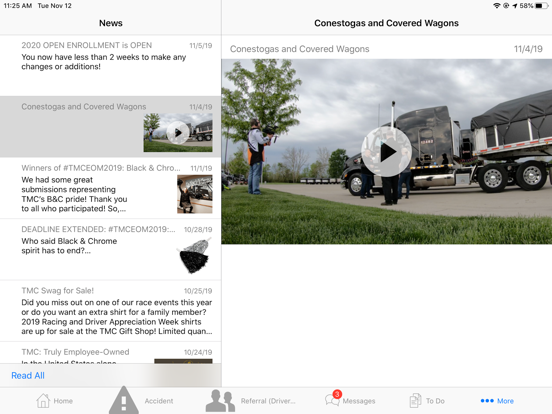Tap the location arrow status icon
552x414 pixels.
[x=515, y=6]
